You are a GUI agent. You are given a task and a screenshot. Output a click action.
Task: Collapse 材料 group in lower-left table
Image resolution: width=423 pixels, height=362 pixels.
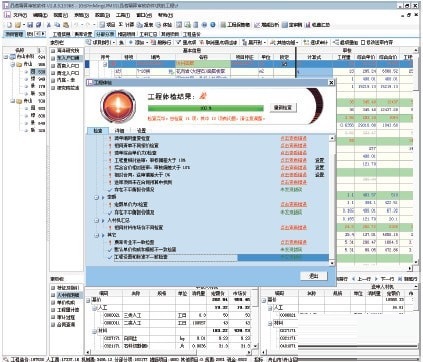[95, 331]
